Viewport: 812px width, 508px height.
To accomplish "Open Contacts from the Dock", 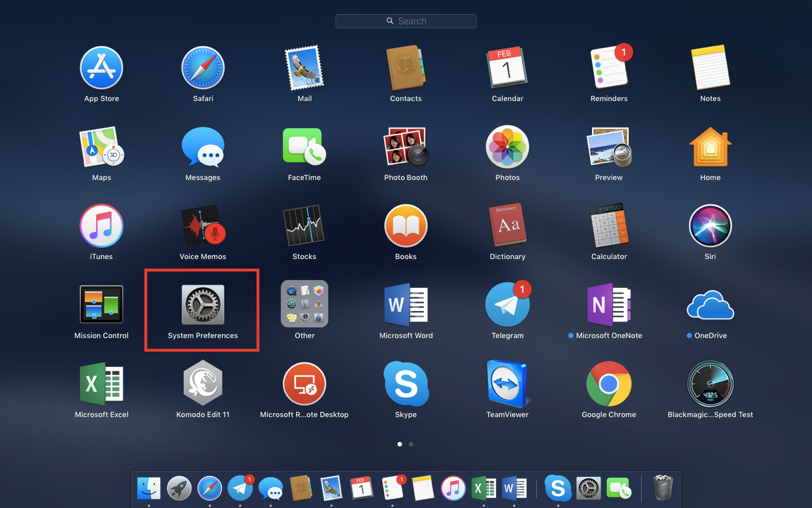I will pyautogui.click(x=301, y=488).
